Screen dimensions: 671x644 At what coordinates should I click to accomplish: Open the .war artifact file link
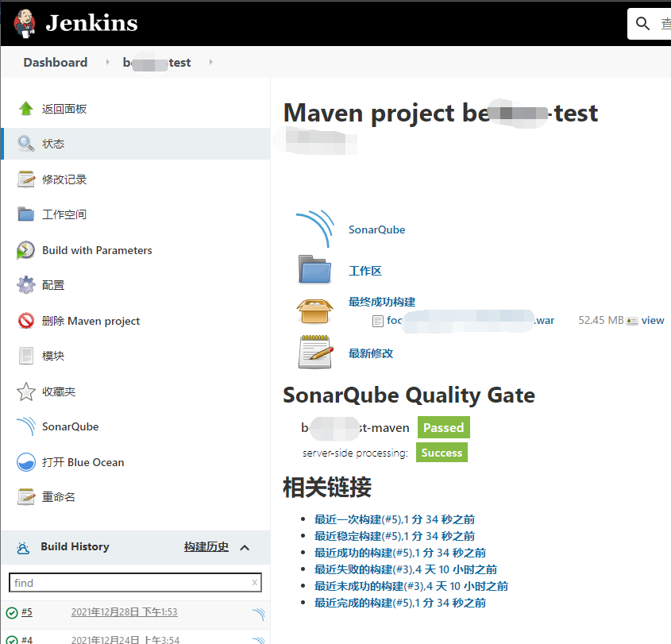[470, 321]
